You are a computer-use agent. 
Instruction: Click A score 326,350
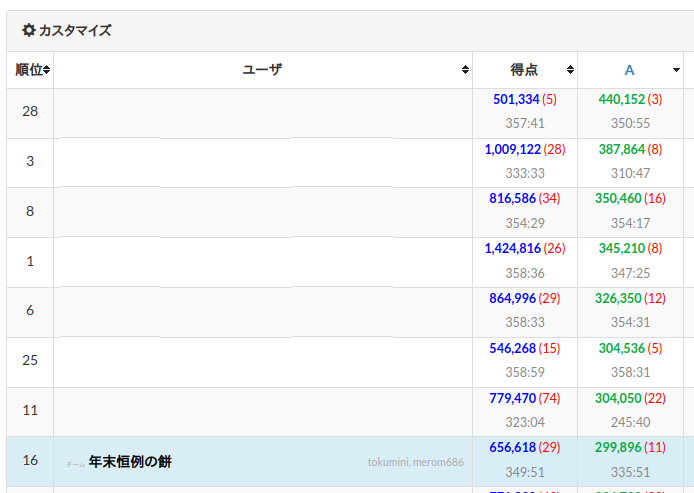click(x=618, y=298)
